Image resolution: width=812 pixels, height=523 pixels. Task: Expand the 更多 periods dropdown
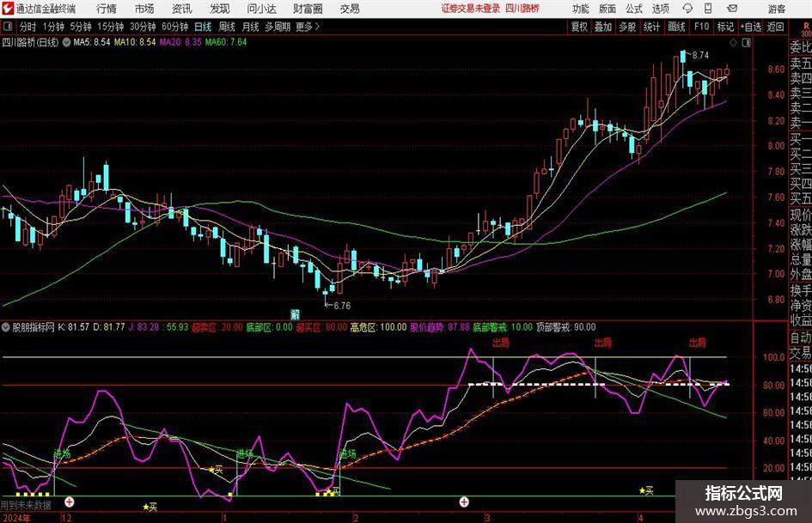(308, 27)
